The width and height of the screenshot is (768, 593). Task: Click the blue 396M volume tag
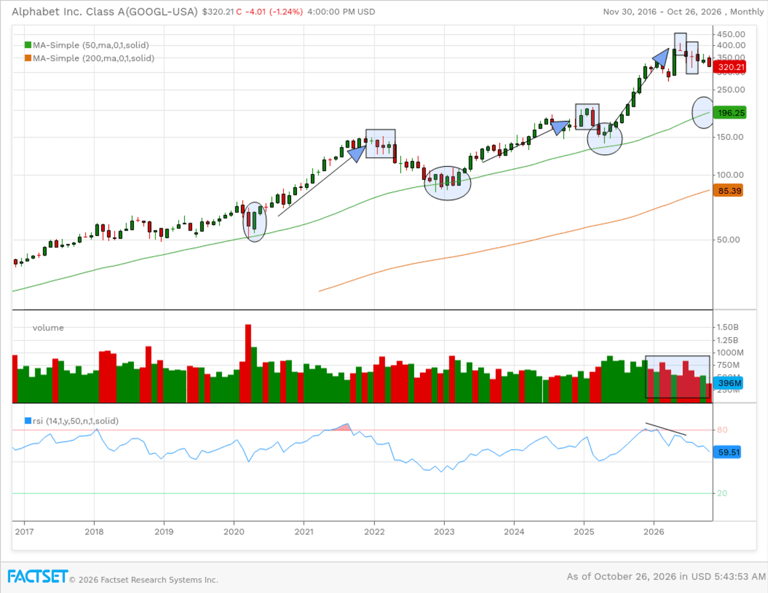(x=728, y=383)
